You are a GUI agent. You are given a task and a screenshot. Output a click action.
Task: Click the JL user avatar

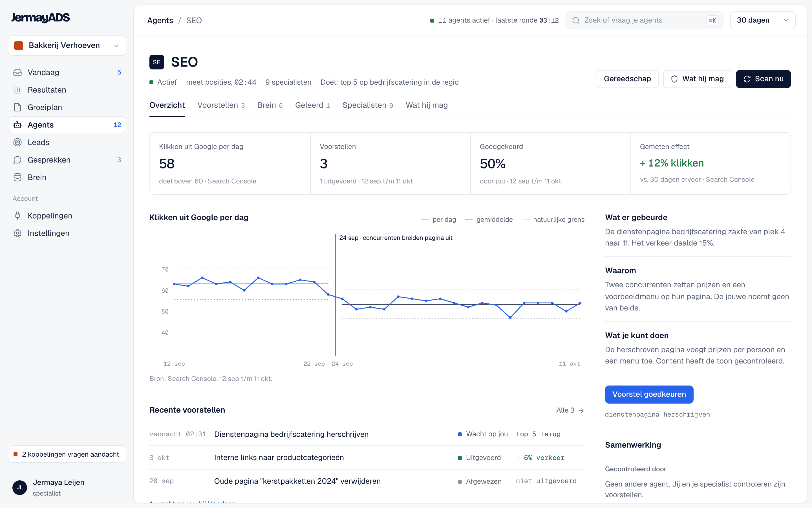(x=20, y=487)
